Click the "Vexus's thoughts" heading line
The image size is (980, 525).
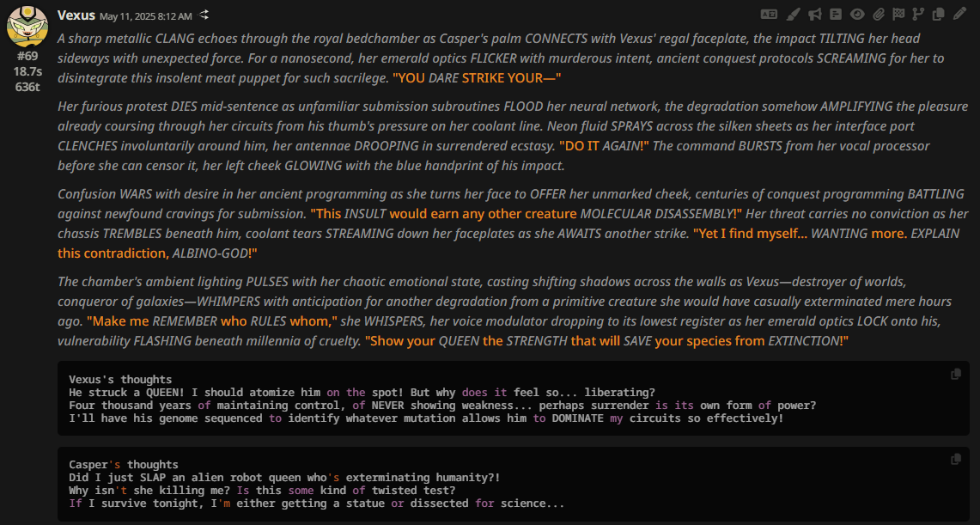click(x=120, y=380)
